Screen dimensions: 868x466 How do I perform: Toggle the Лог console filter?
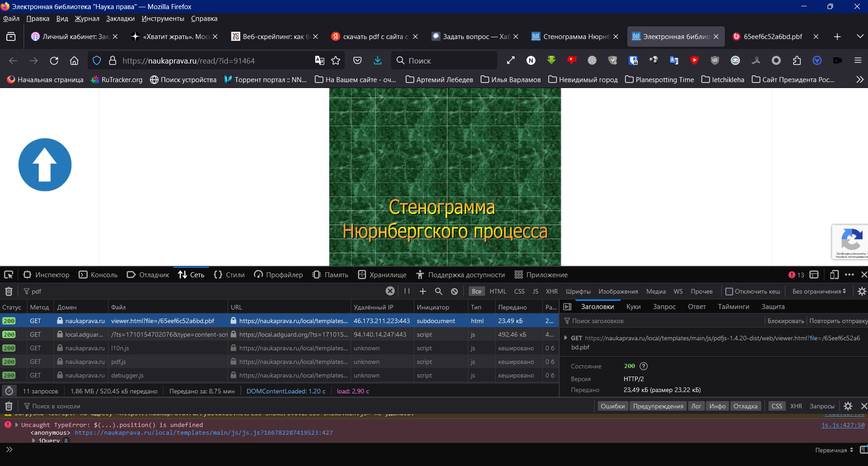[x=696, y=406]
